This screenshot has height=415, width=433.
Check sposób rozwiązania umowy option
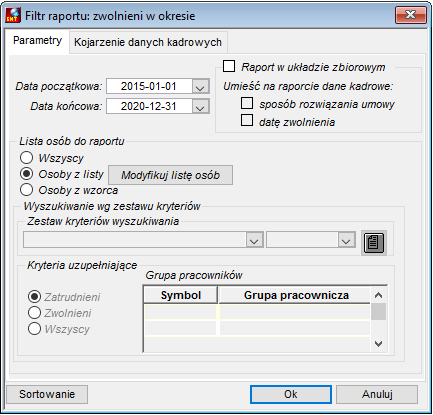247,103
